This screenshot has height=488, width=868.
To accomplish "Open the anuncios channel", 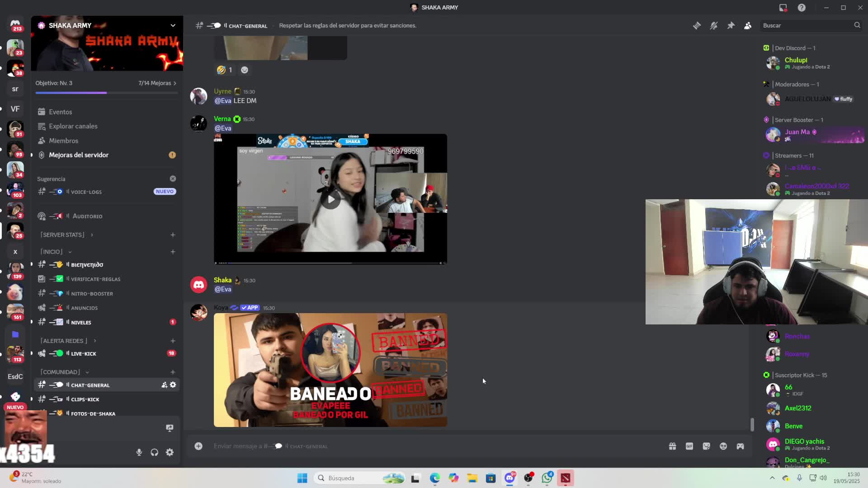I will [107, 308].
